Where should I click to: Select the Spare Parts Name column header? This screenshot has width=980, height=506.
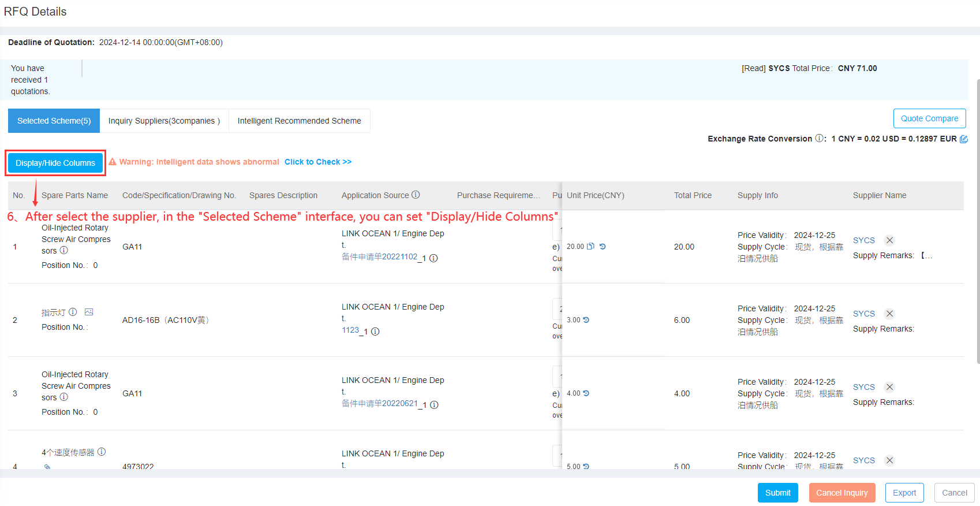[74, 195]
